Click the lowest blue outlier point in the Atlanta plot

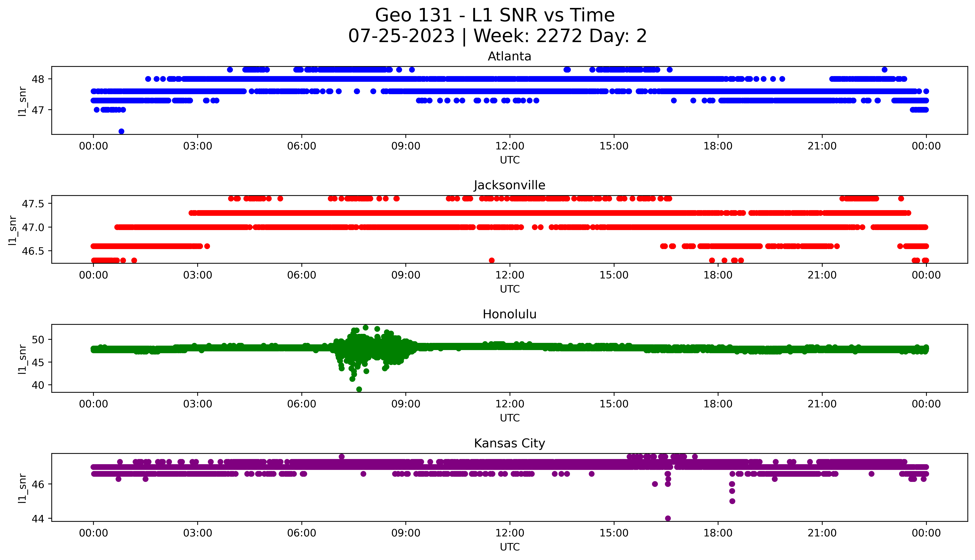coord(122,131)
